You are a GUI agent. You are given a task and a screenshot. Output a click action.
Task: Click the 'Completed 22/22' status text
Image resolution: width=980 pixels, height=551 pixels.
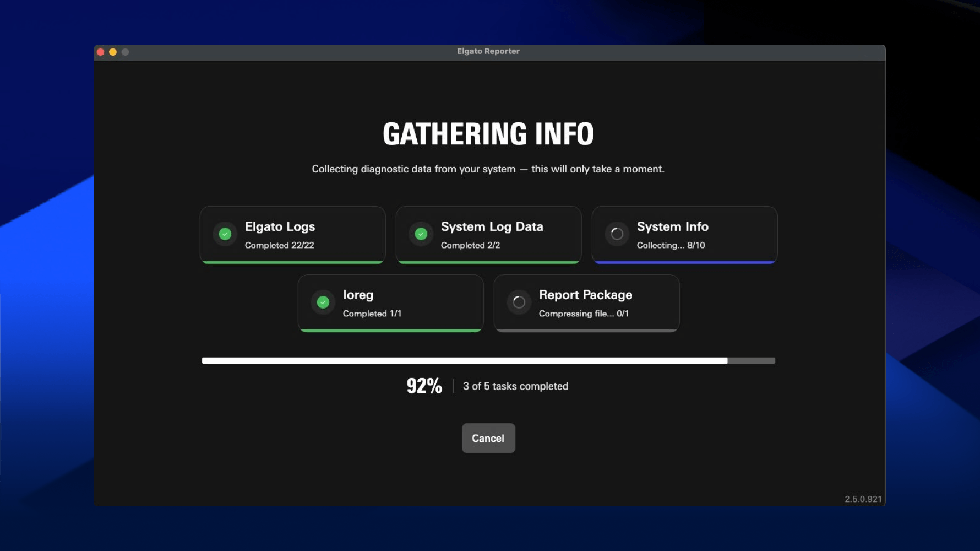pos(279,245)
